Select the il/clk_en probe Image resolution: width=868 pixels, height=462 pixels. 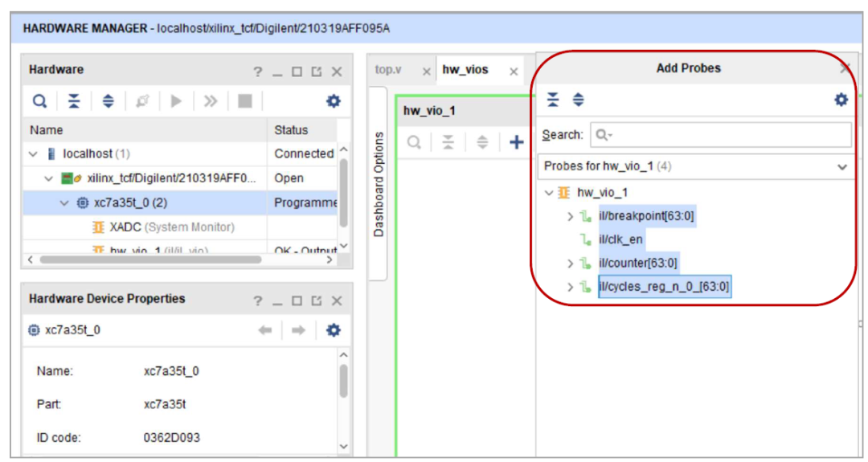[620, 239]
